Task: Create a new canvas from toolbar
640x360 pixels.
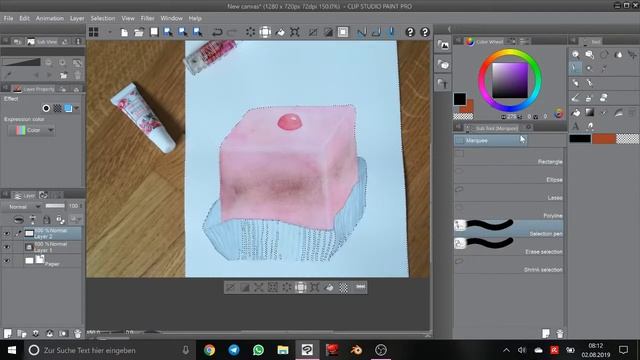Action: 124,32
